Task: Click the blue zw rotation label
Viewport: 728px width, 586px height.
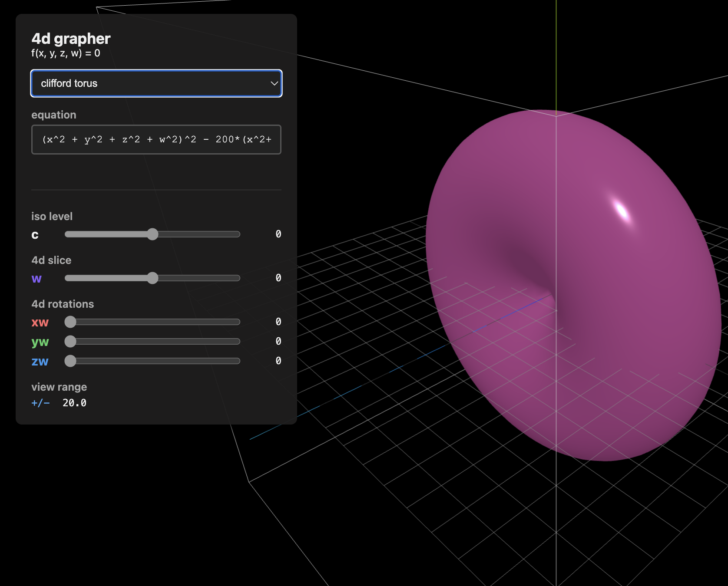Action: pos(40,361)
